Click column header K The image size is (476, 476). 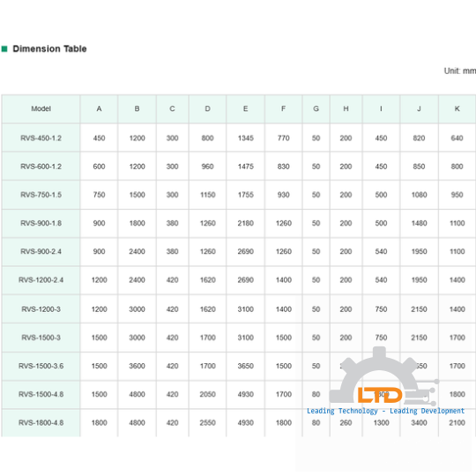tap(457, 108)
